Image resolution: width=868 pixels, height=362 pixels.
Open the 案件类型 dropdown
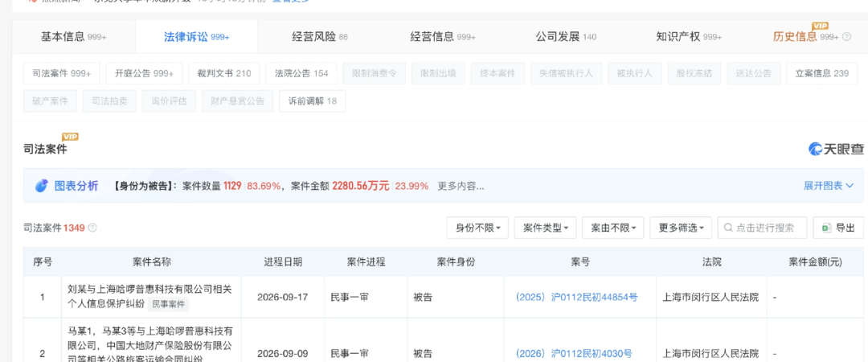tap(545, 228)
